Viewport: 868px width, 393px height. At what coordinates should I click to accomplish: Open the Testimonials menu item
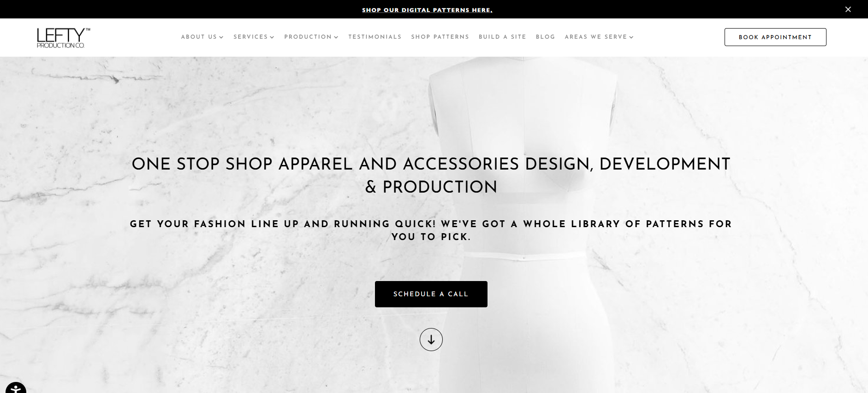coord(375,37)
